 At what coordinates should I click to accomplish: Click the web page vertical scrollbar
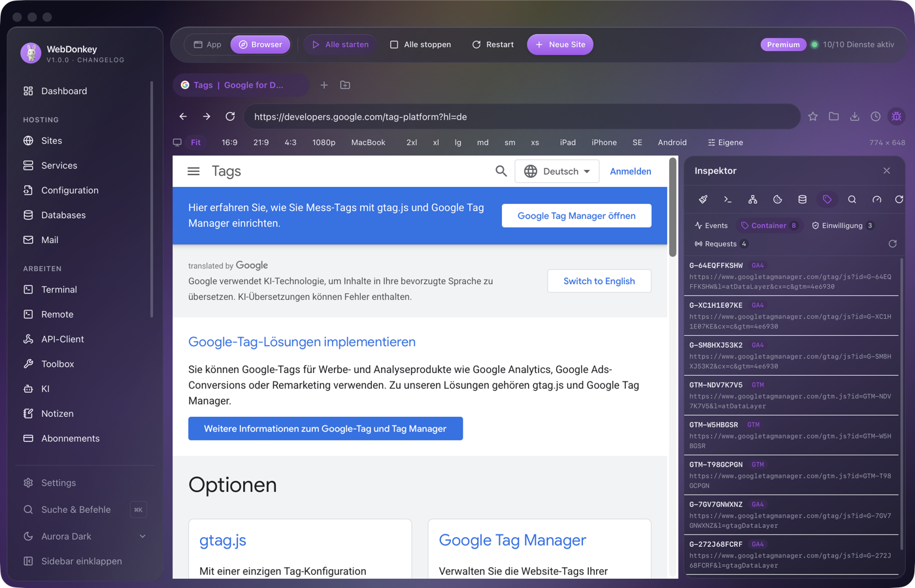[x=673, y=206]
